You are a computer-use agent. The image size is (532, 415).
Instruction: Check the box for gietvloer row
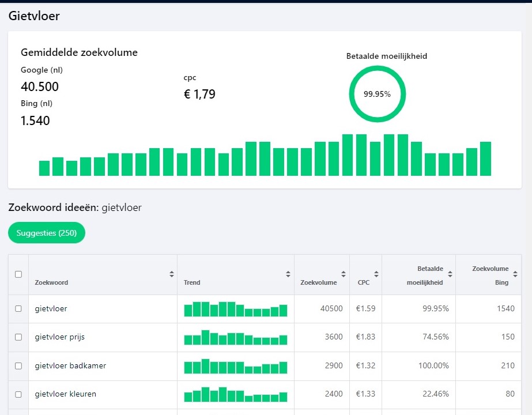click(x=18, y=308)
